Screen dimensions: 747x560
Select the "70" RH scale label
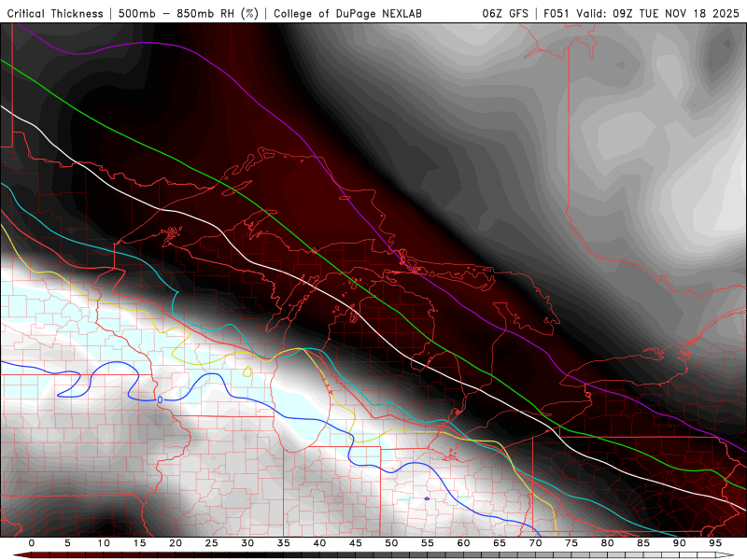coord(535,543)
